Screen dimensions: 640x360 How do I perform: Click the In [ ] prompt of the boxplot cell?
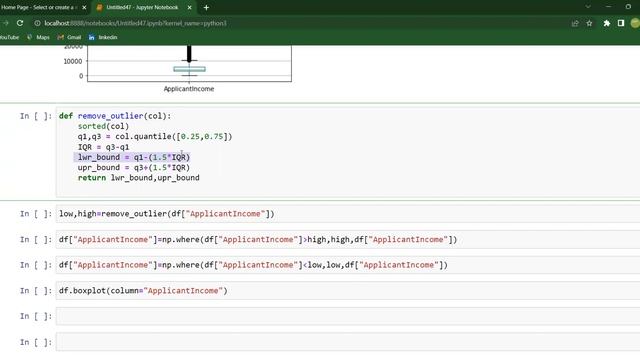click(36, 291)
